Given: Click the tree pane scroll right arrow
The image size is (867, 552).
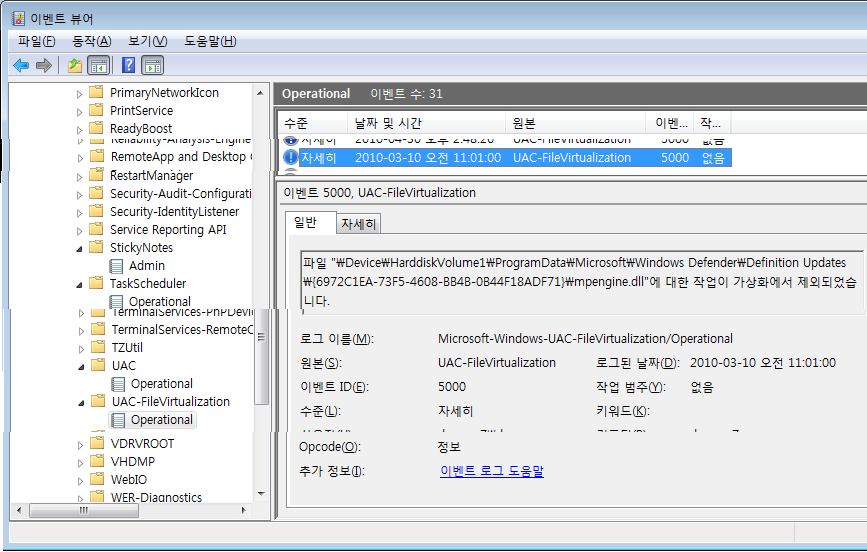Looking at the screenshot, I should pyautogui.click(x=244, y=510).
